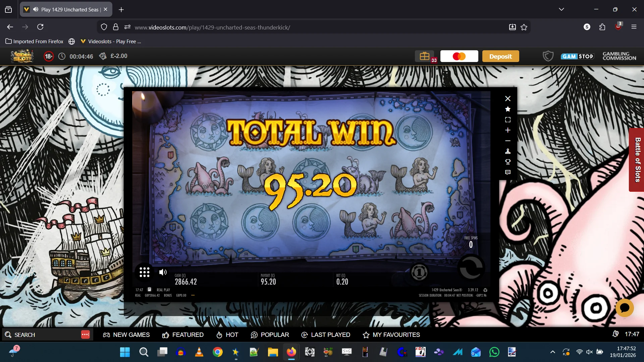
Task: Click the small document icon beside Real Play
Action: coord(149,290)
